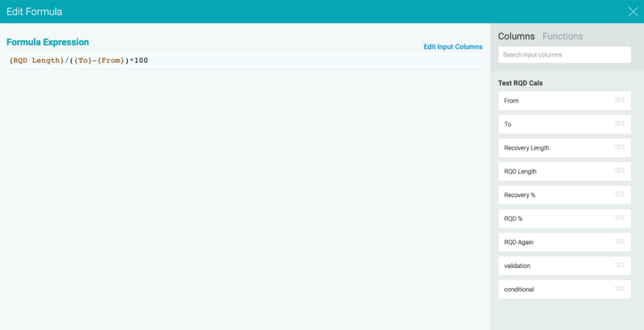
Task: Click numeric type icon on RQD % row
Action: point(619,218)
